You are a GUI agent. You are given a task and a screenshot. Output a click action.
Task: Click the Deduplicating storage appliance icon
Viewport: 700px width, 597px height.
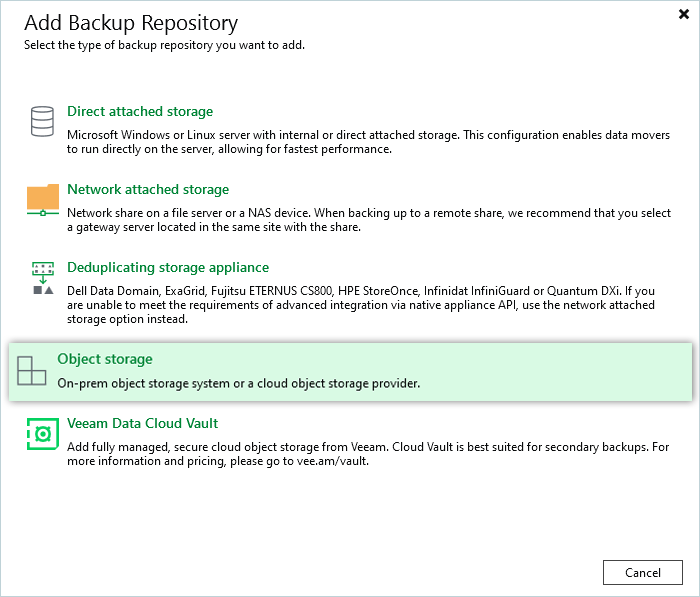pyautogui.click(x=43, y=278)
